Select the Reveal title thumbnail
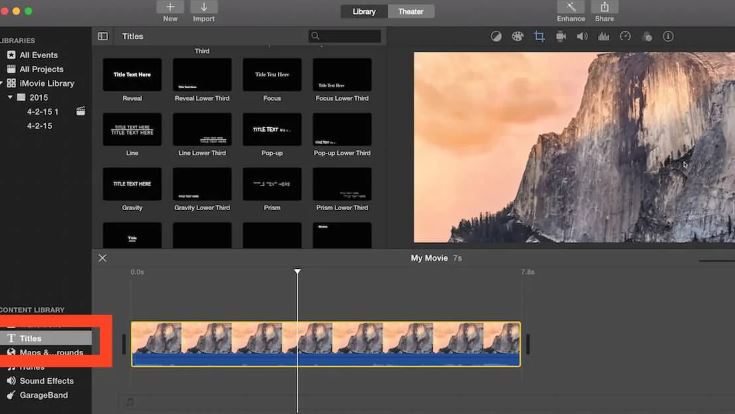The height and width of the screenshot is (414, 735). pos(132,75)
